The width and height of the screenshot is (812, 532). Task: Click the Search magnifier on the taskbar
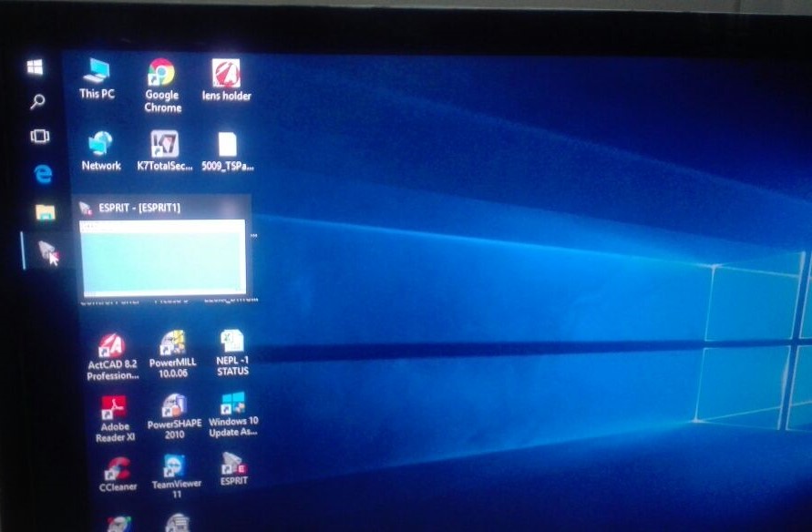click(x=37, y=102)
